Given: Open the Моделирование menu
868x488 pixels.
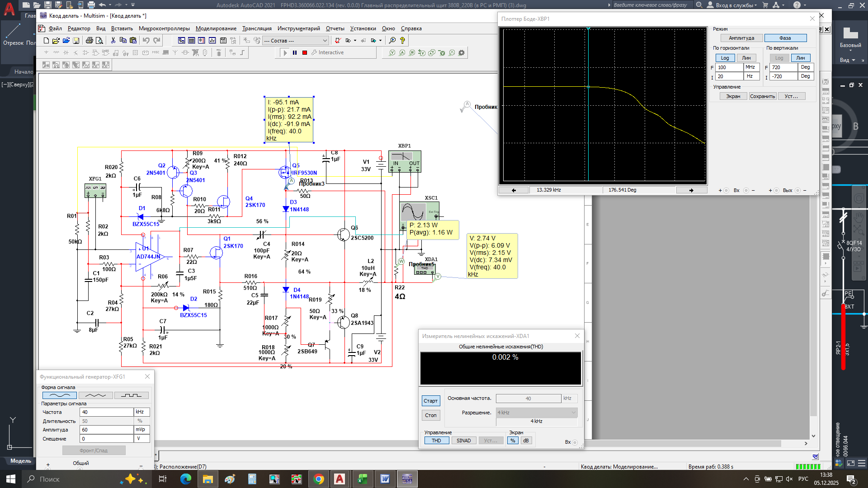Looking at the screenshot, I should tap(216, 28).
